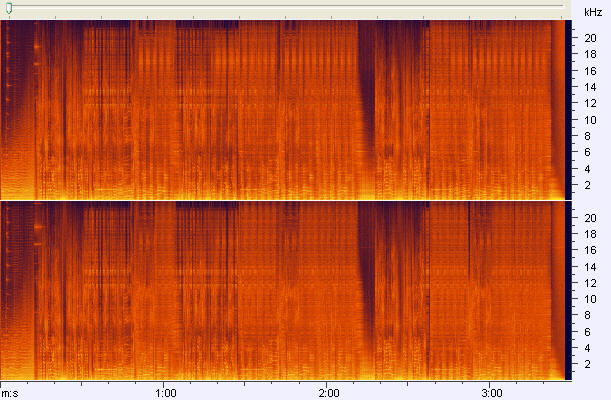Image resolution: width=611 pixels, height=400 pixels.
Task: Click 12 kHz on lower channel scale
Action: click(x=590, y=283)
